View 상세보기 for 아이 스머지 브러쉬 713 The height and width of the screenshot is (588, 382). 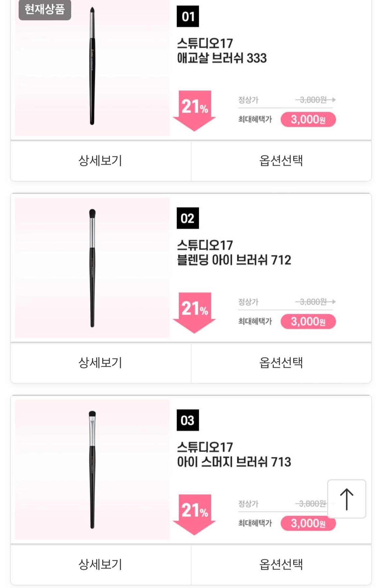coord(101,565)
